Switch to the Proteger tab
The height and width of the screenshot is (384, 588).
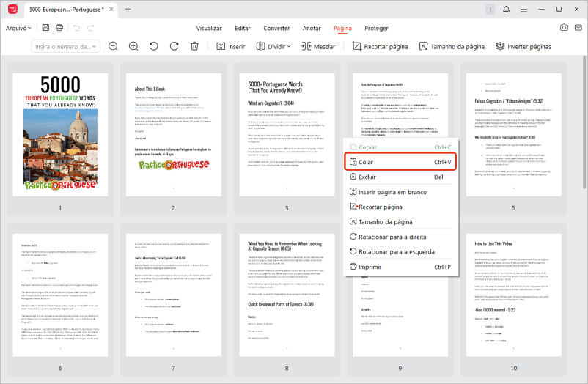(376, 28)
